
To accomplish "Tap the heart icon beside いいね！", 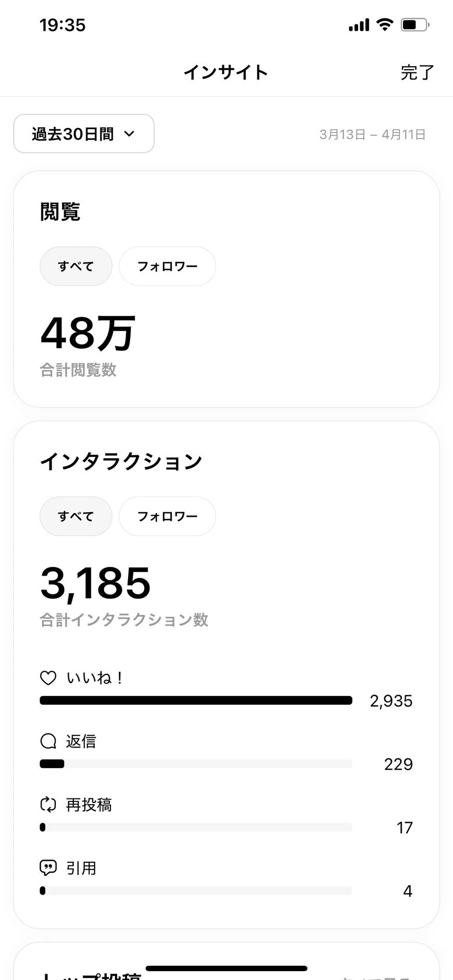I will point(48,678).
